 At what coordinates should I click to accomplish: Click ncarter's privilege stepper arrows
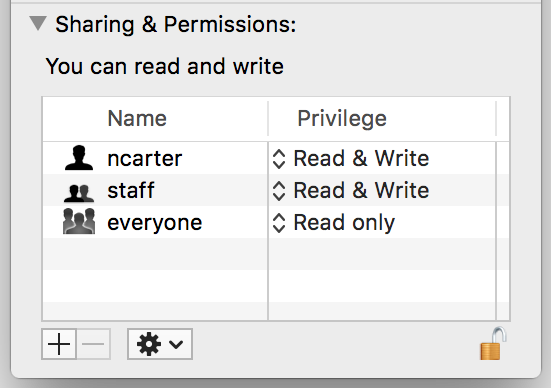(279, 159)
